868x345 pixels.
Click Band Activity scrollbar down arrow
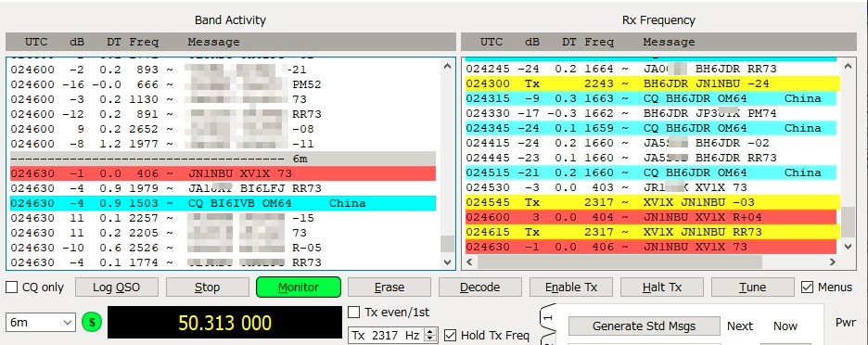(x=447, y=262)
